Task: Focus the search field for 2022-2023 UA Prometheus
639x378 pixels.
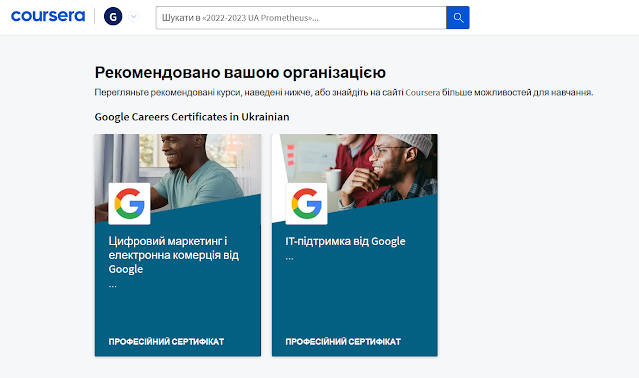Action: tap(301, 18)
